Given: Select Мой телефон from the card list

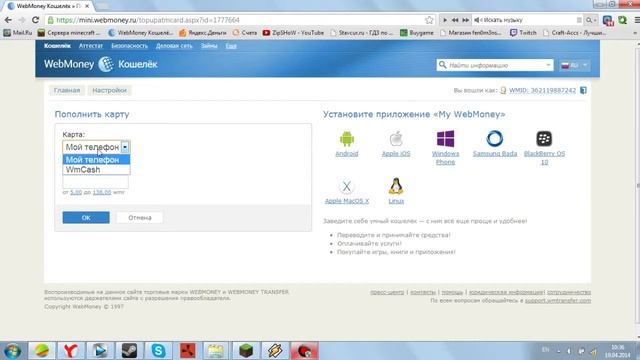Looking at the screenshot, I should pos(96,160).
